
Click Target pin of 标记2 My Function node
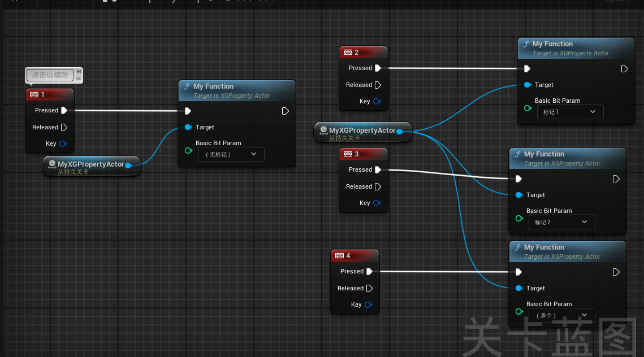click(x=519, y=195)
